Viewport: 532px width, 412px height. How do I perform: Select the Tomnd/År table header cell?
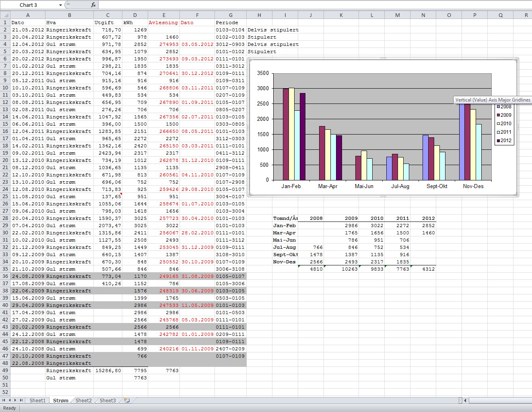coord(285,218)
